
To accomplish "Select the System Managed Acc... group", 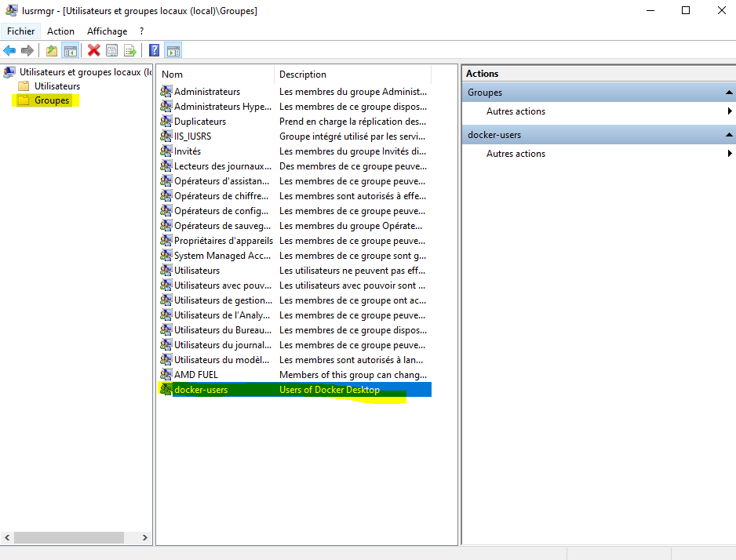I will click(222, 255).
